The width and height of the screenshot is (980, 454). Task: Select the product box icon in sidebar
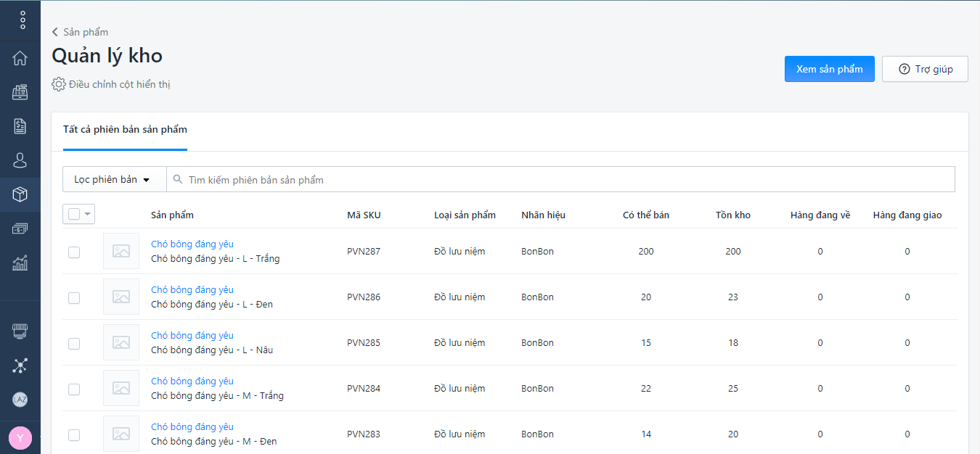[x=20, y=194]
